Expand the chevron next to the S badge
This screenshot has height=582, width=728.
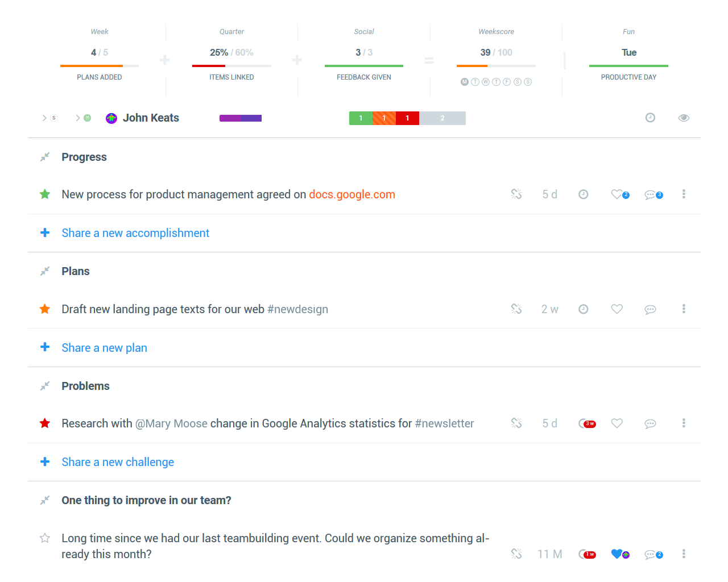(x=44, y=118)
